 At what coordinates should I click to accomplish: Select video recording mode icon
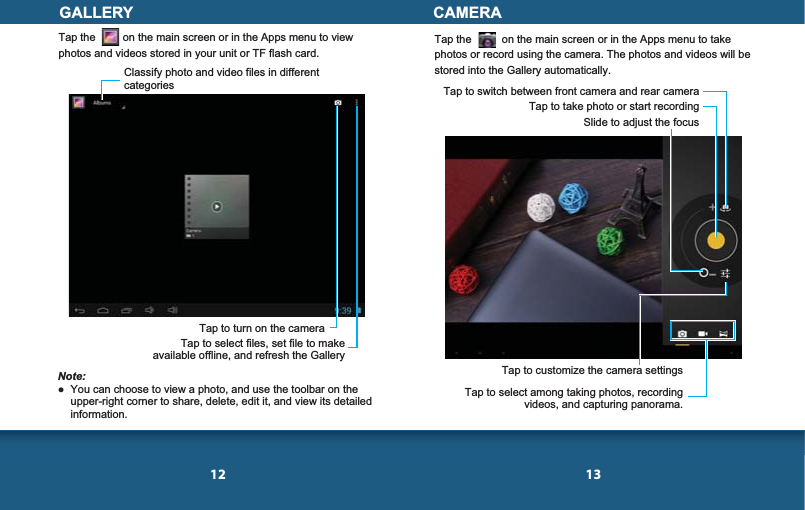tap(703, 334)
